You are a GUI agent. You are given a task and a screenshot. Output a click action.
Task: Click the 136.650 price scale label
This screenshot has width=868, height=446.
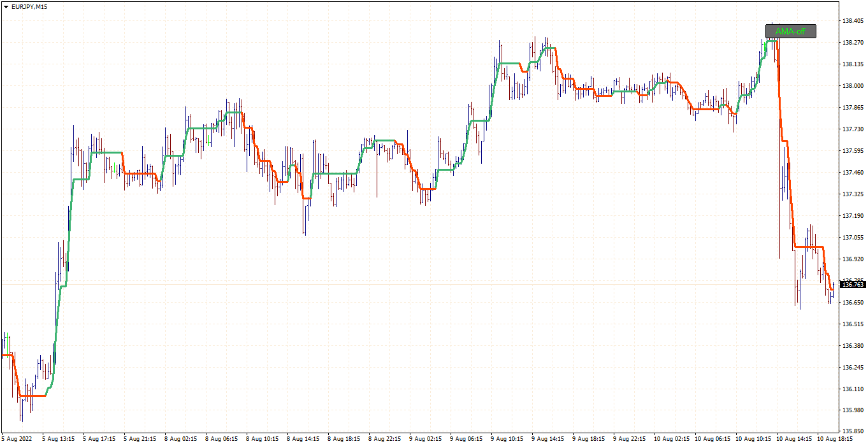point(852,303)
